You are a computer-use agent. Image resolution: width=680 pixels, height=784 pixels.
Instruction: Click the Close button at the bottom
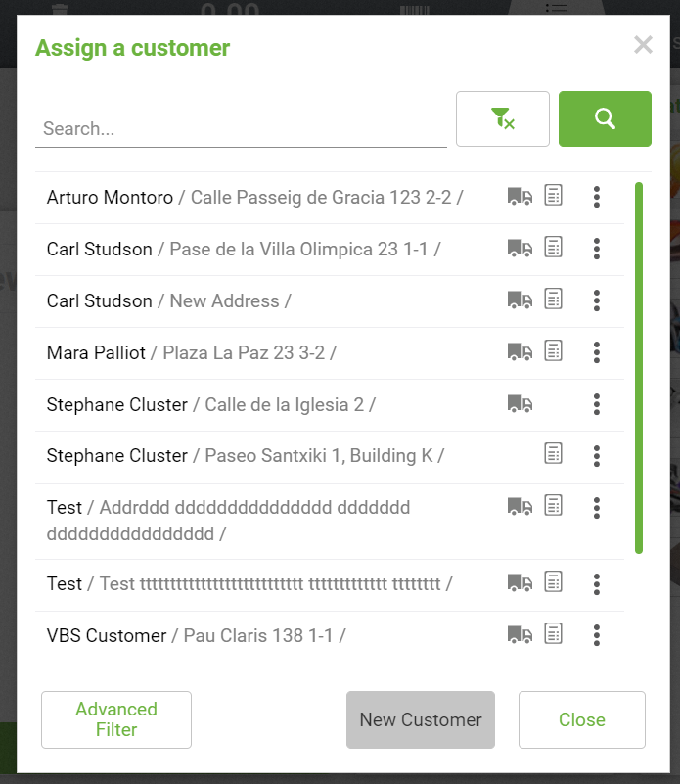pos(581,719)
